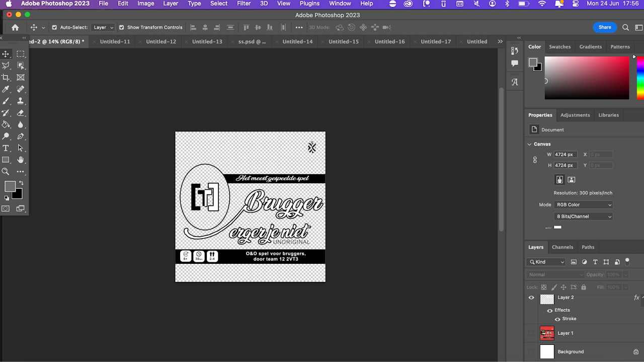The image size is (644, 362).
Task: Open the Plugins menu
Action: 309,4
